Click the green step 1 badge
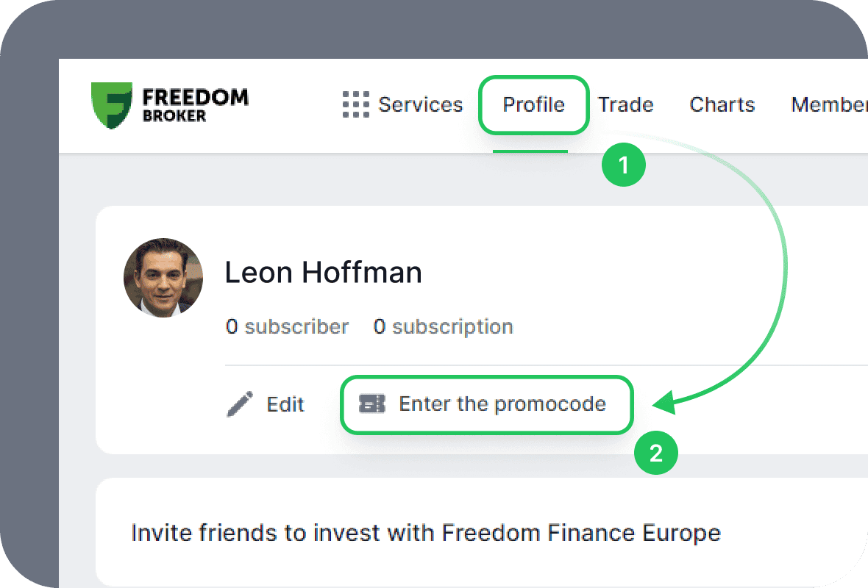 [624, 165]
